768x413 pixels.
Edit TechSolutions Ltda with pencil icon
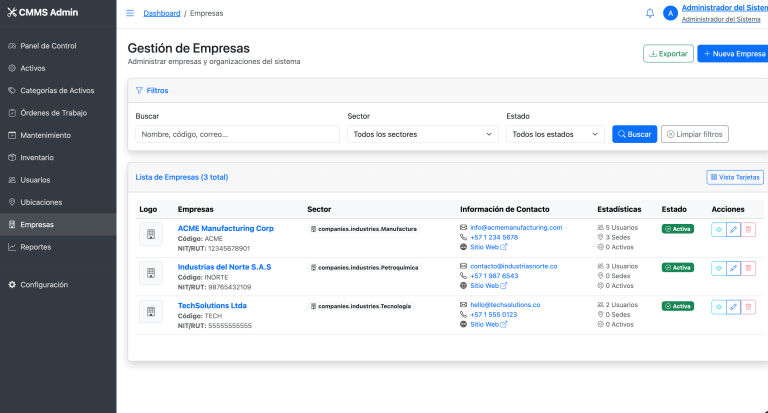tap(733, 307)
